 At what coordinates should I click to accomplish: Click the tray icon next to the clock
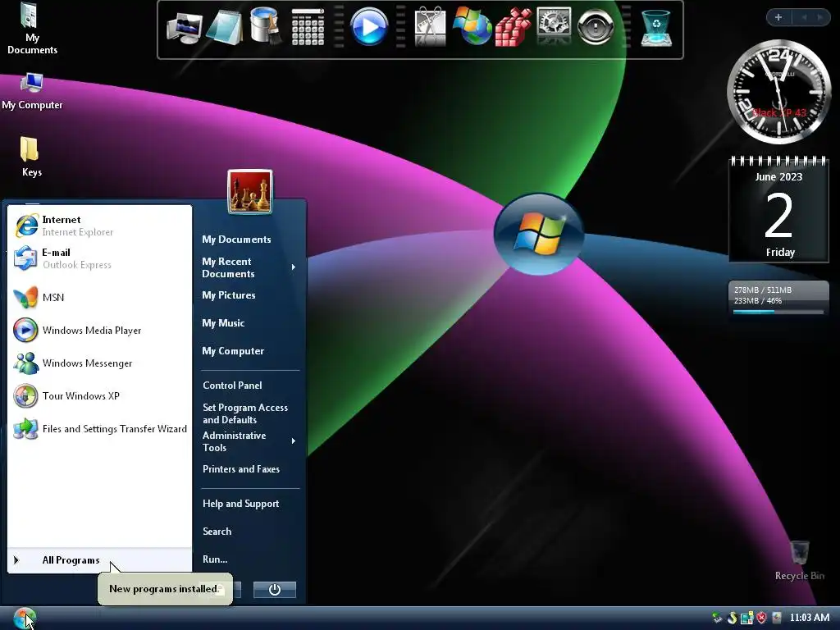click(777, 618)
